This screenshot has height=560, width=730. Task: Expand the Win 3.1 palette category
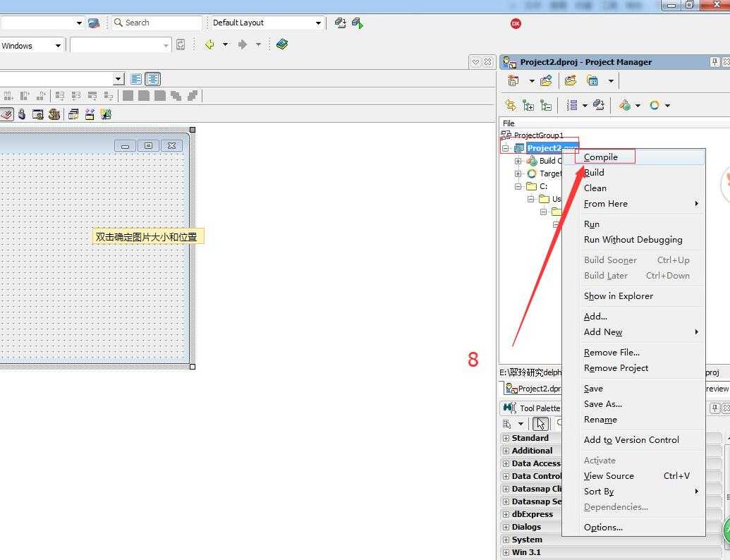(x=506, y=552)
